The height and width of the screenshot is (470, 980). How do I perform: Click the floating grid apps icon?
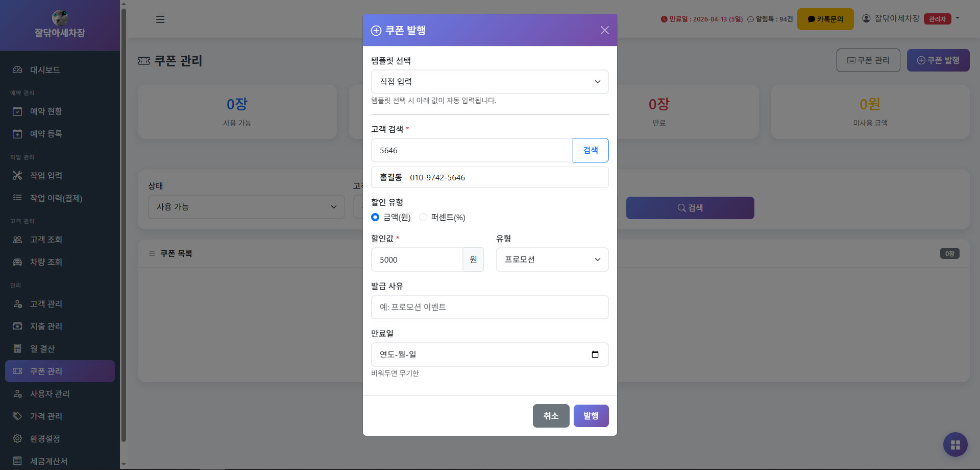point(955,444)
